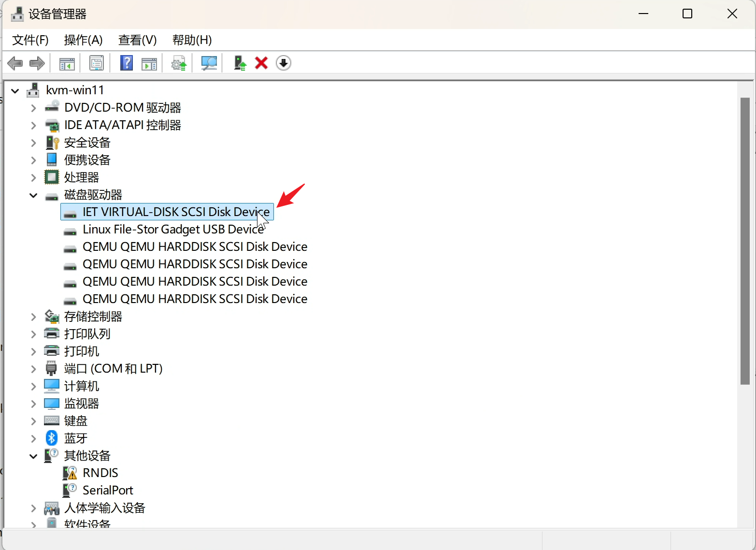Viewport: 756px width, 550px height.
Task: Click the Properties toolbar icon
Action: [97, 63]
